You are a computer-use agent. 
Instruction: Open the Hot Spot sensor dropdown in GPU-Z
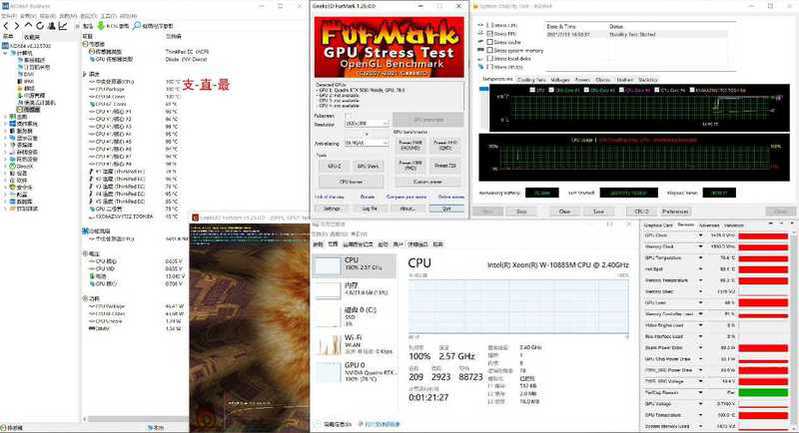[x=700, y=269]
